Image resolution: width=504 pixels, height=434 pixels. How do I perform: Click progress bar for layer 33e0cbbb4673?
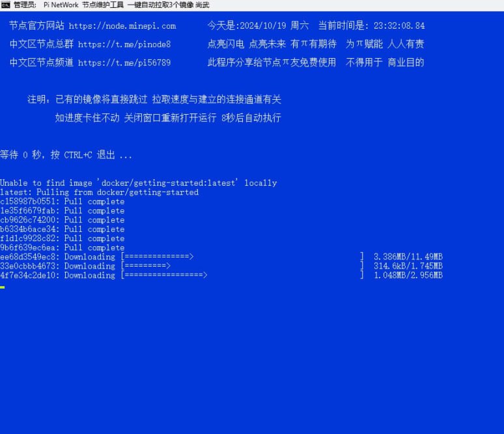pyautogui.click(x=146, y=266)
